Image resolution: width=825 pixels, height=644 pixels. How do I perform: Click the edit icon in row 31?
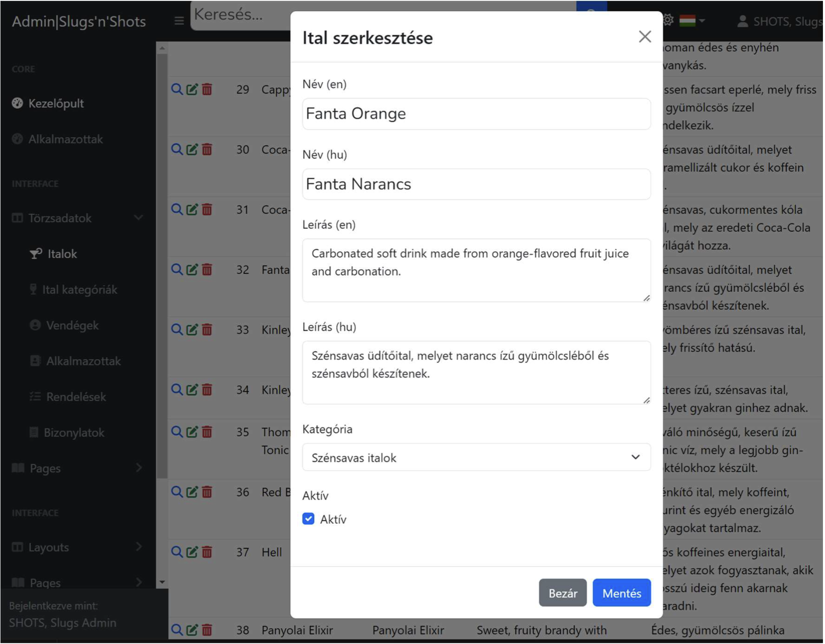point(192,209)
